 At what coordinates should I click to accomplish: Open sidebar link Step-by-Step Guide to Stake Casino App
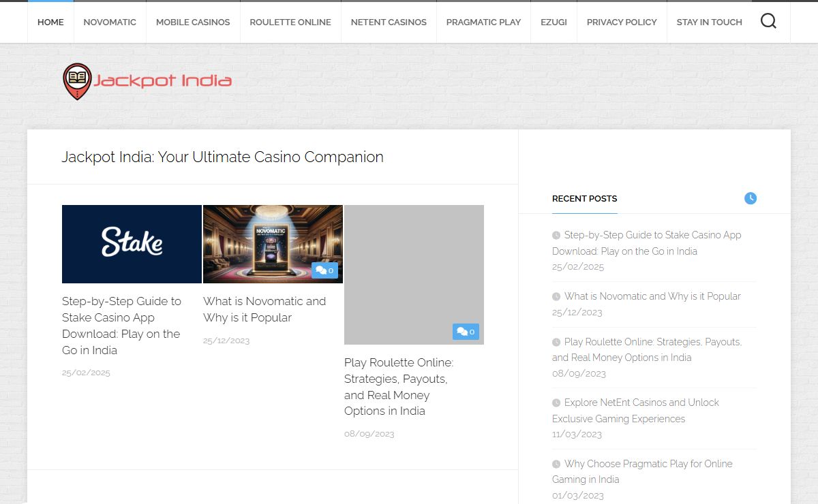[x=647, y=243]
